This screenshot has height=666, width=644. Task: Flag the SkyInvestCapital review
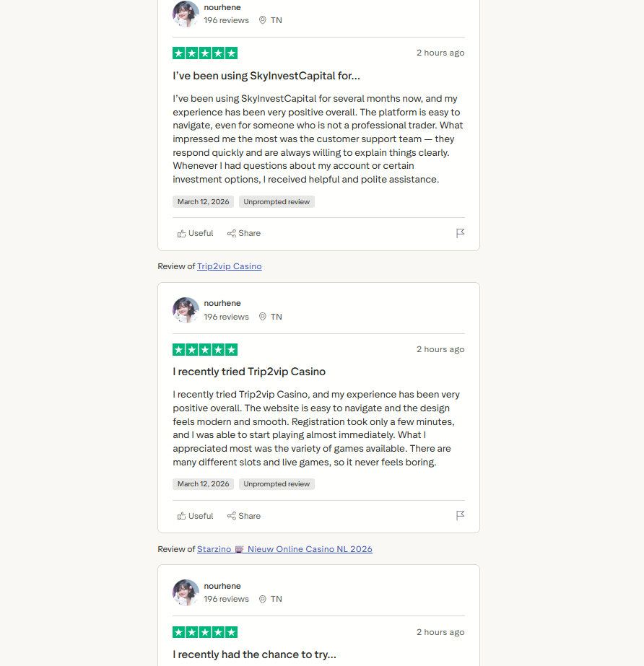pyautogui.click(x=460, y=233)
